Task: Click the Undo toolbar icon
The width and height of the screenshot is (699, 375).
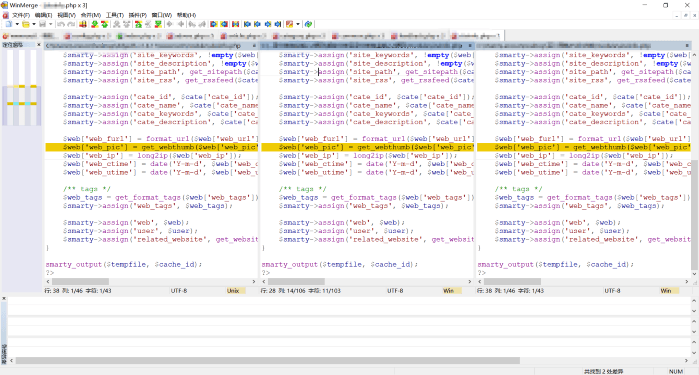Action: (61, 24)
